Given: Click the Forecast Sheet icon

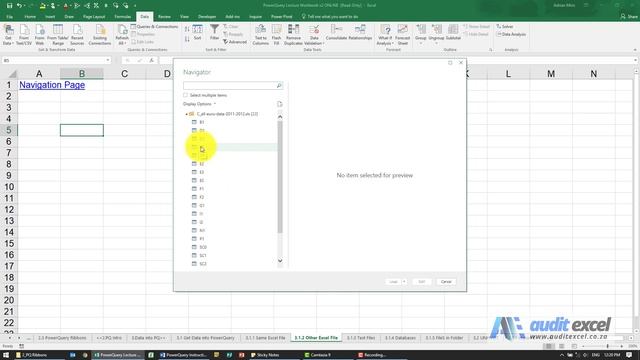Looking at the screenshot, I should point(402,34).
